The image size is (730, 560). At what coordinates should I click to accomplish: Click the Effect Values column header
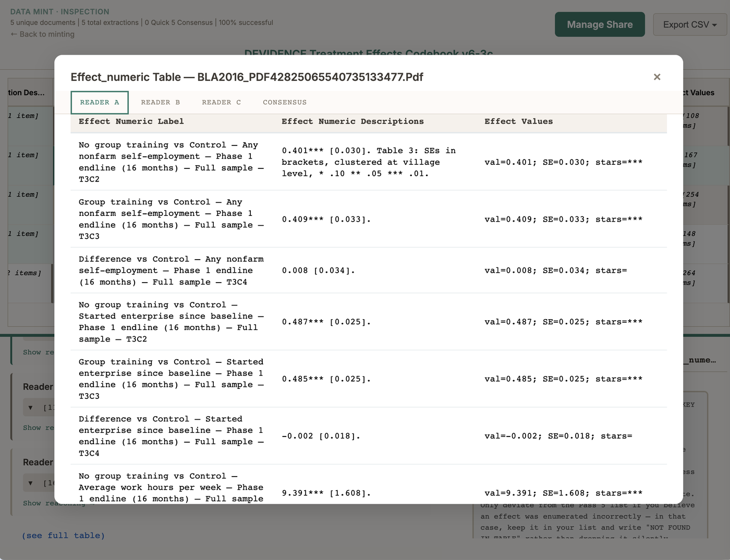click(518, 121)
